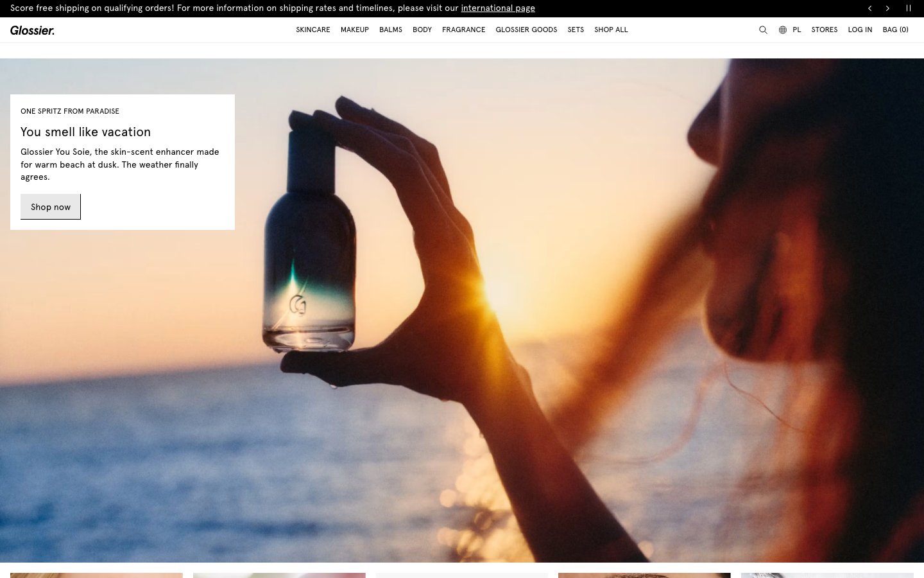
Task: Open the Skincare menu
Action: click(x=313, y=30)
